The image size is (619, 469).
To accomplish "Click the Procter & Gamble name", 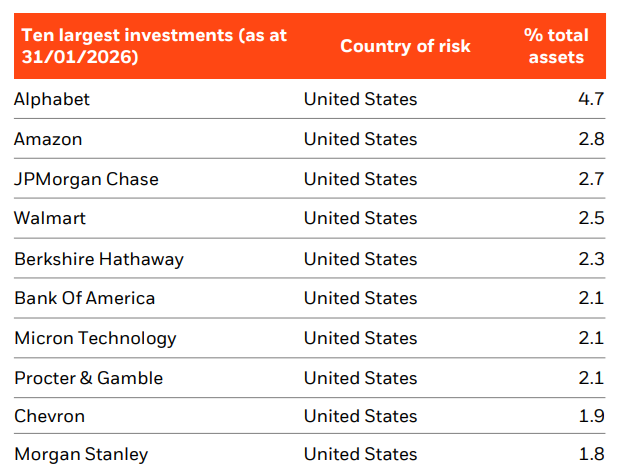I will point(88,378).
